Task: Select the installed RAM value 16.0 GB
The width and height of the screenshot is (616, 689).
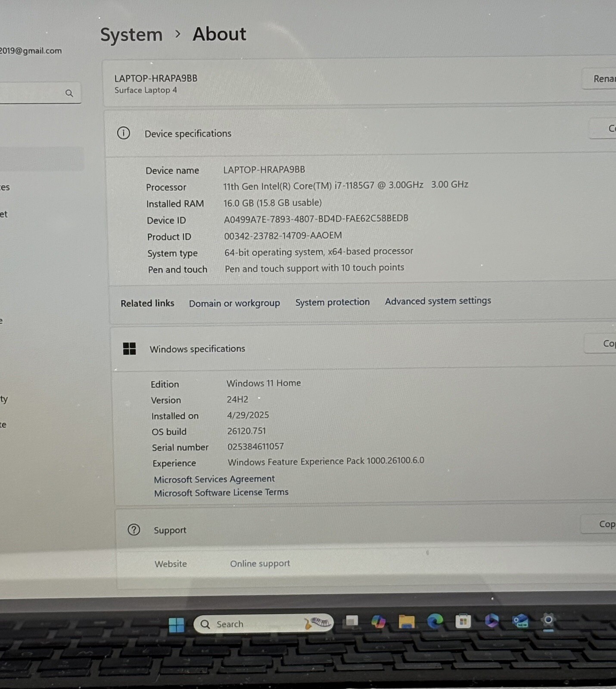Action: (273, 202)
